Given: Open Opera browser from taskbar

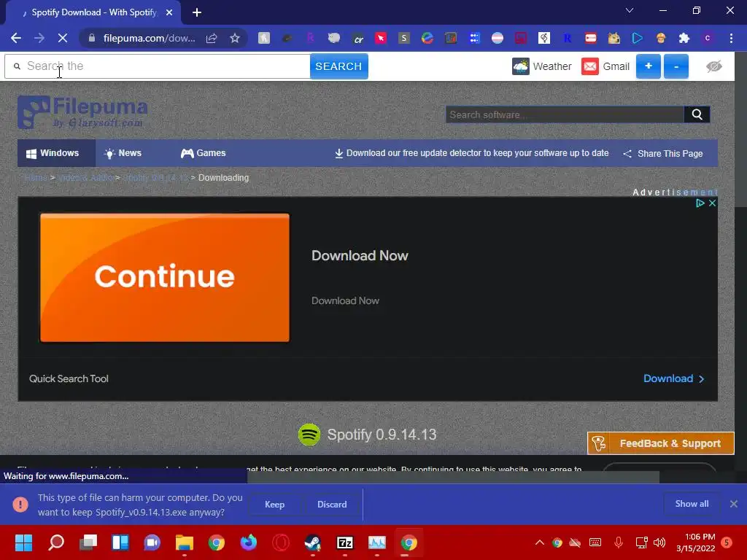Looking at the screenshot, I should point(281,542).
